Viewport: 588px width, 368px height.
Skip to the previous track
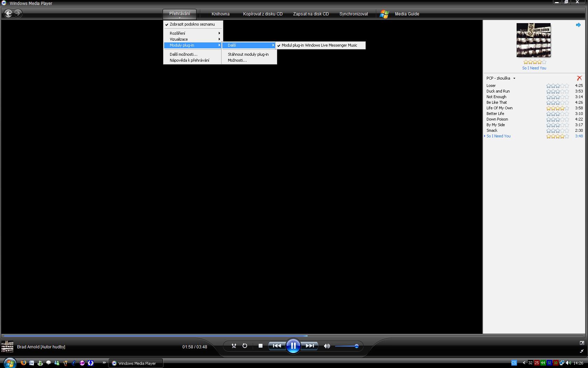[x=277, y=346]
